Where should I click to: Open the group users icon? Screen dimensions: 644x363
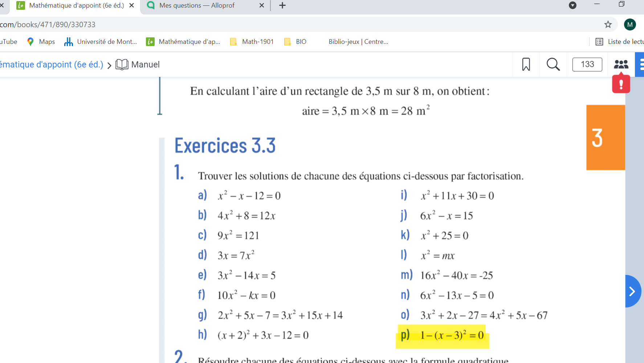click(x=621, y=65)
